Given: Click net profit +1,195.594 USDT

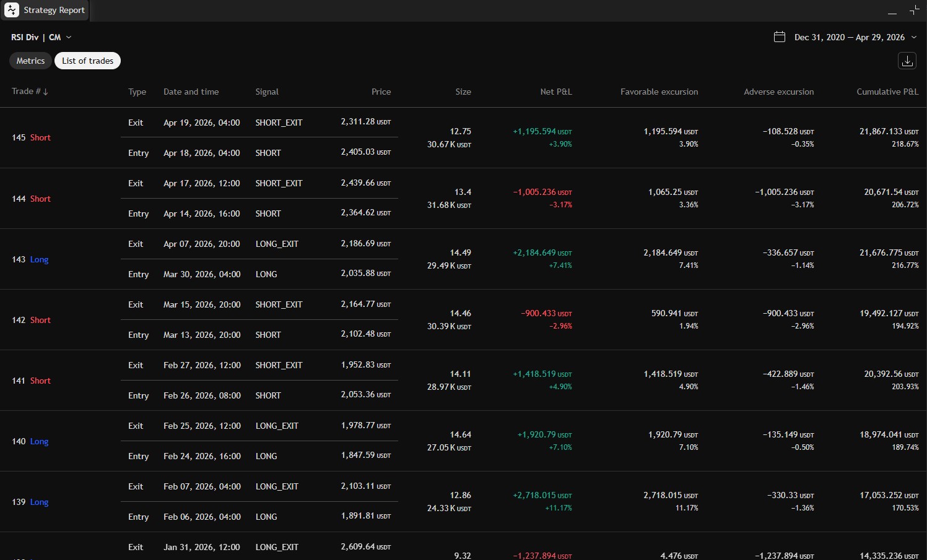Looking at the screenshot, I should point(542,131).
